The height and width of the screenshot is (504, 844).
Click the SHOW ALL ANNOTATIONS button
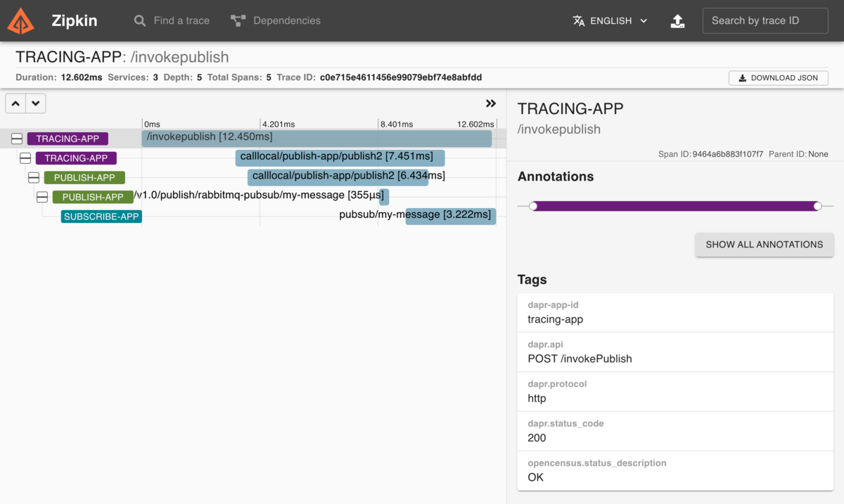point(765,245)
